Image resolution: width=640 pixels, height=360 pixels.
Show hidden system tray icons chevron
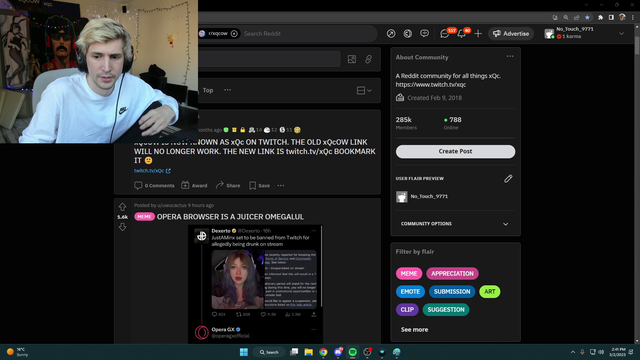[x=573, y=352]
